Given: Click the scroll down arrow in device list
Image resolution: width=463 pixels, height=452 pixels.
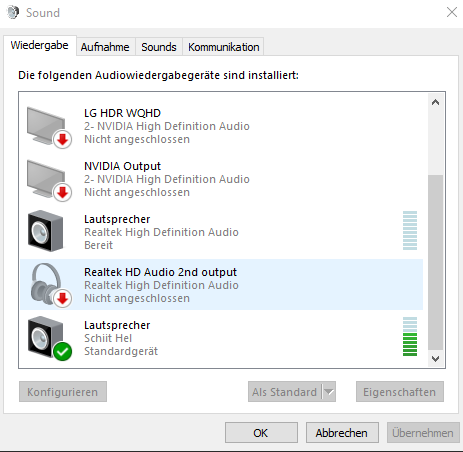Looking at the screenshot, I should pos(435,359).
